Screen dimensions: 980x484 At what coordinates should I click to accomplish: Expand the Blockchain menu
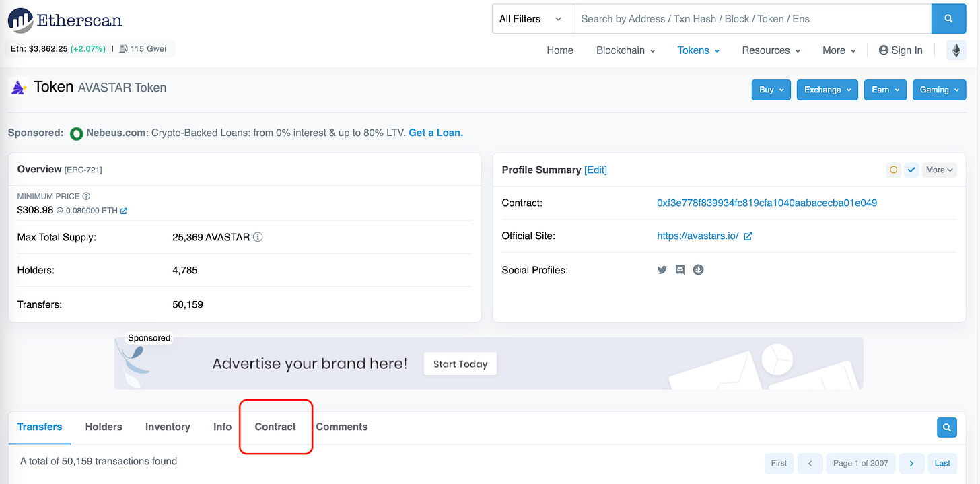click(x=625, y=50)
